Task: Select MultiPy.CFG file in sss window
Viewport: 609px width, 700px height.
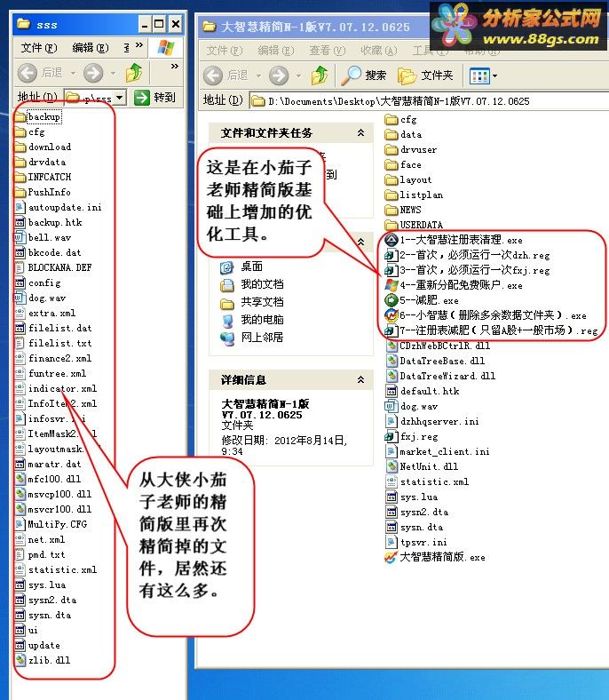Action: 51,524
